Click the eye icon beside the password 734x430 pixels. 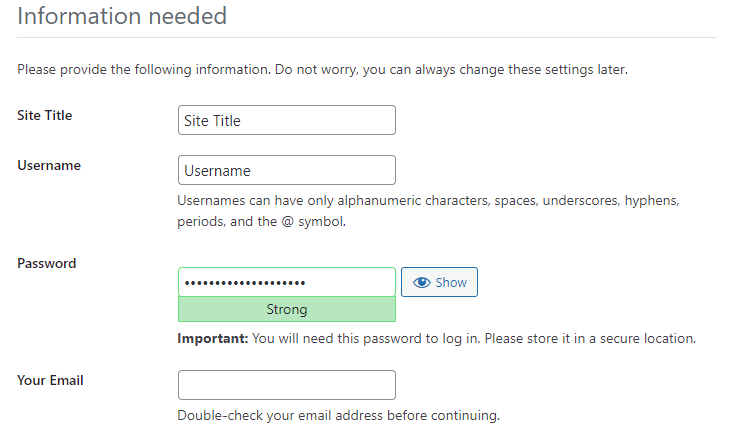pos(421,283)
